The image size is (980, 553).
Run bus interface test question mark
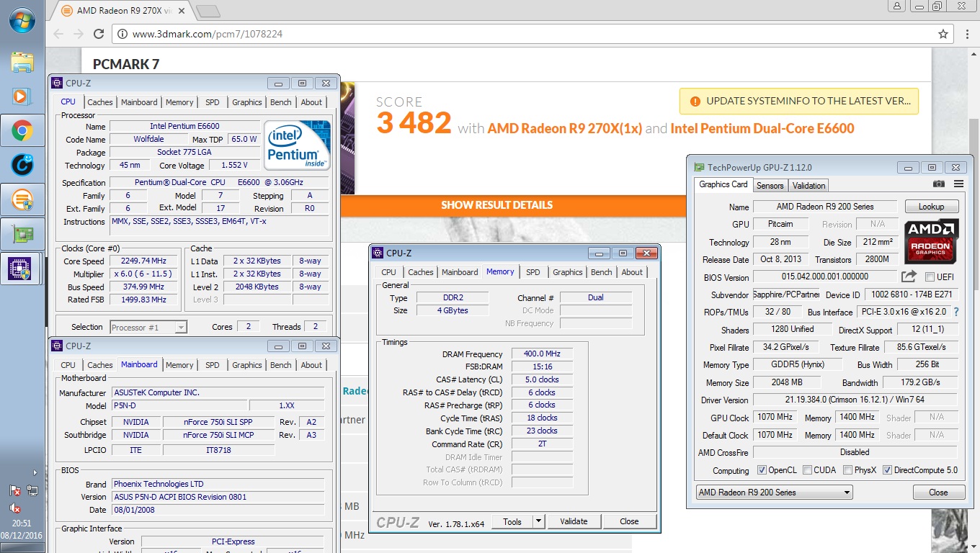[956, 312]
